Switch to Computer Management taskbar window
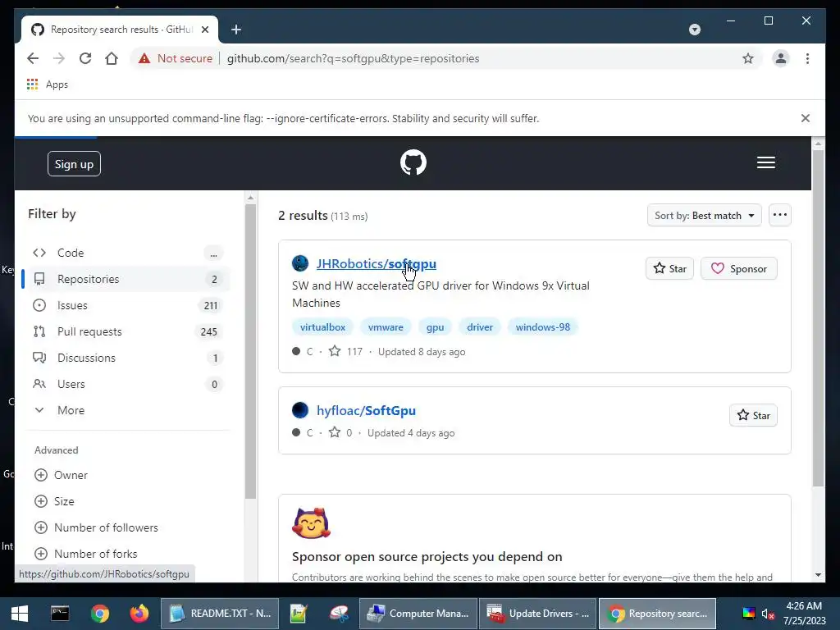This screenshot has height=630, width=840. click(418, 614)
